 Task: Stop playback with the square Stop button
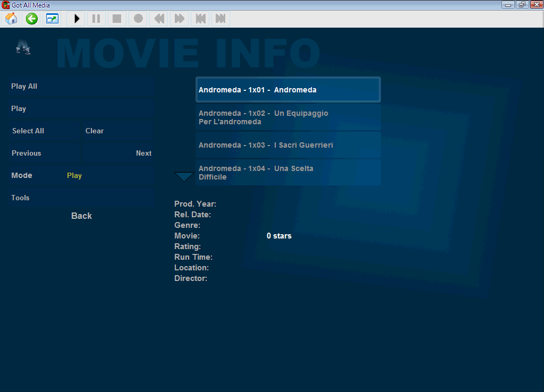117,19
